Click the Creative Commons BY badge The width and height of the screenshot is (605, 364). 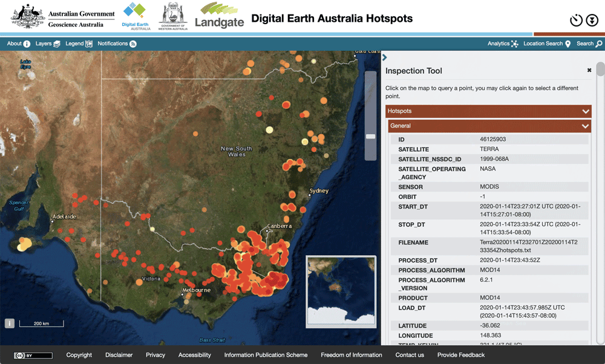click(x=33, y=356)
